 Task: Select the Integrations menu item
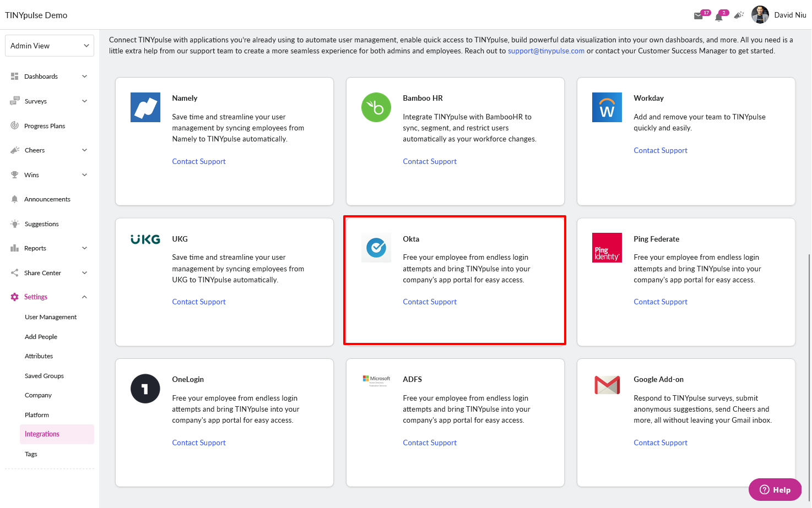[x=57, y=434]
